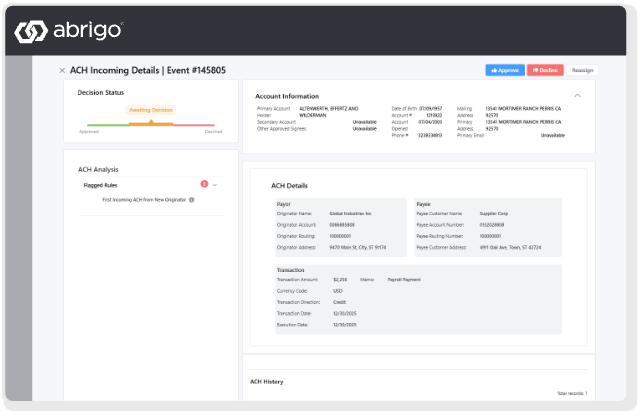Decline this ACH event
Screen dimensions: 638x411
click(545, 70)
